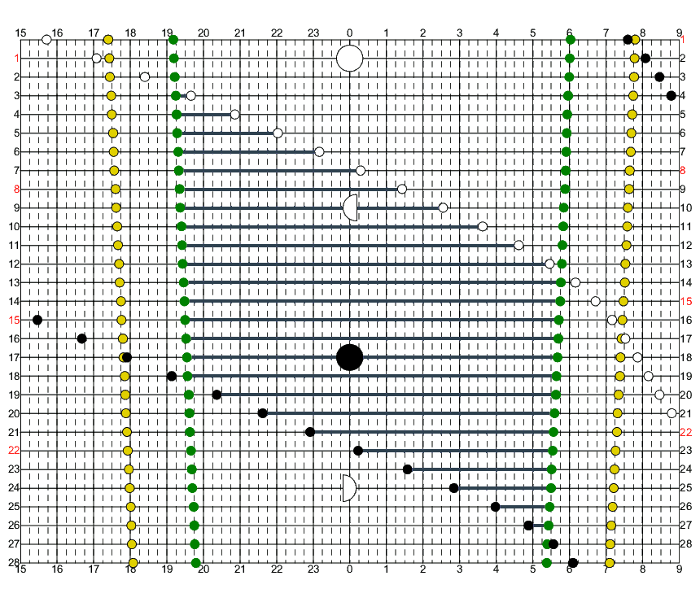The height and width of the screenshot is (602, 700).
Task: Click the black dot starting left row 22 bar
Action: point(358,451)
